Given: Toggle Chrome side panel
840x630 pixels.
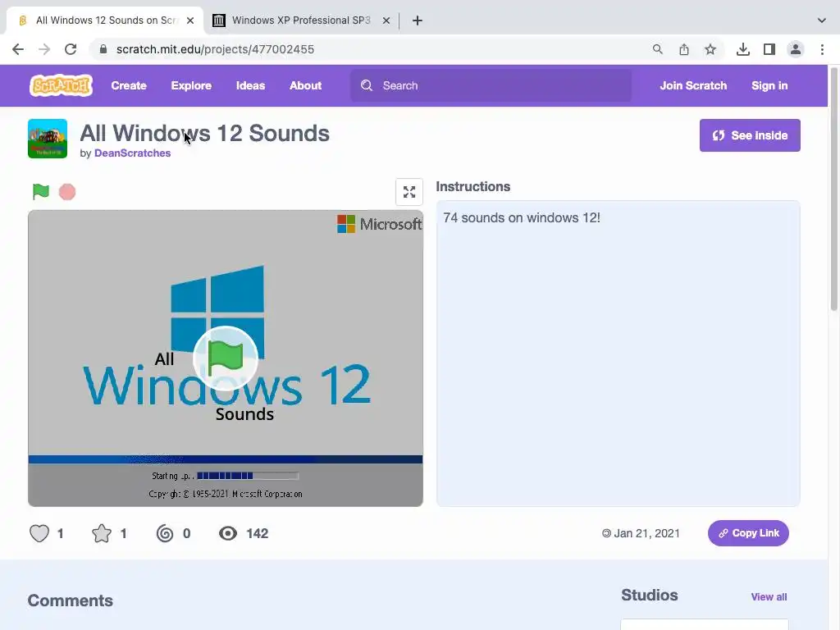Looking at the screenshot, I should [769, 49].
